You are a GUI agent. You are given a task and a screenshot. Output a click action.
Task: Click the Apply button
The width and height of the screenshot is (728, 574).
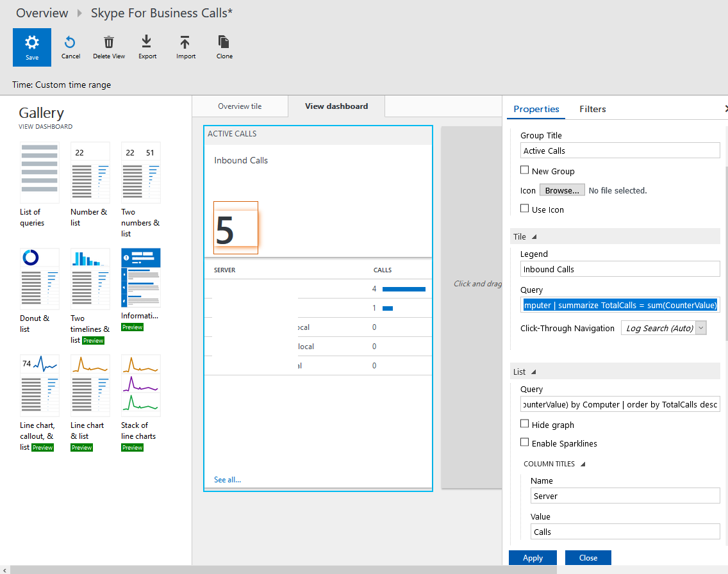coord(533,558)
